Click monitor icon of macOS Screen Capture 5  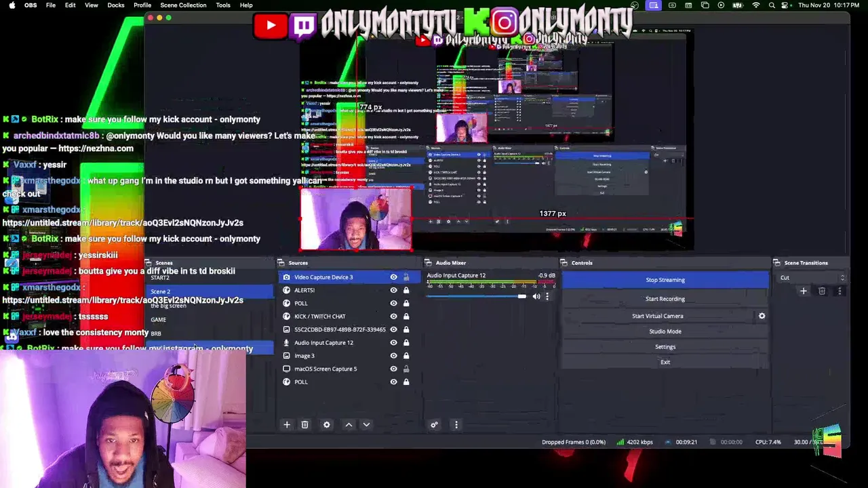pos(286,369)
